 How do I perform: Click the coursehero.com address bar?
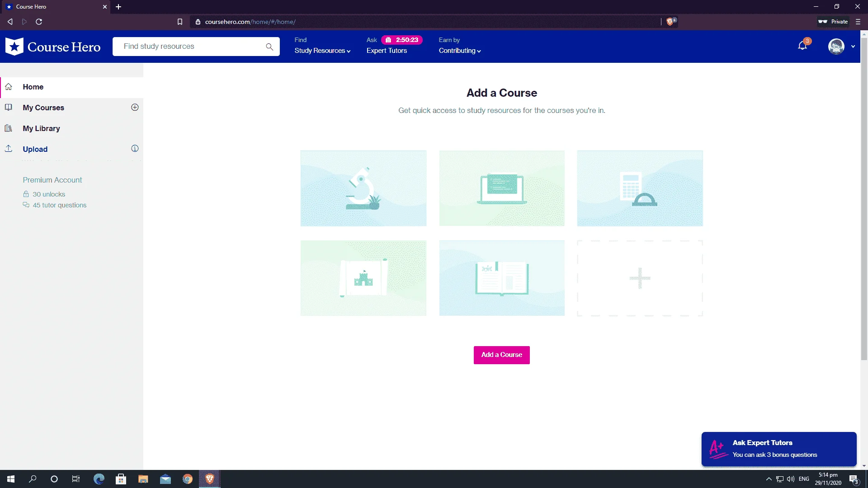coord(425,22)
